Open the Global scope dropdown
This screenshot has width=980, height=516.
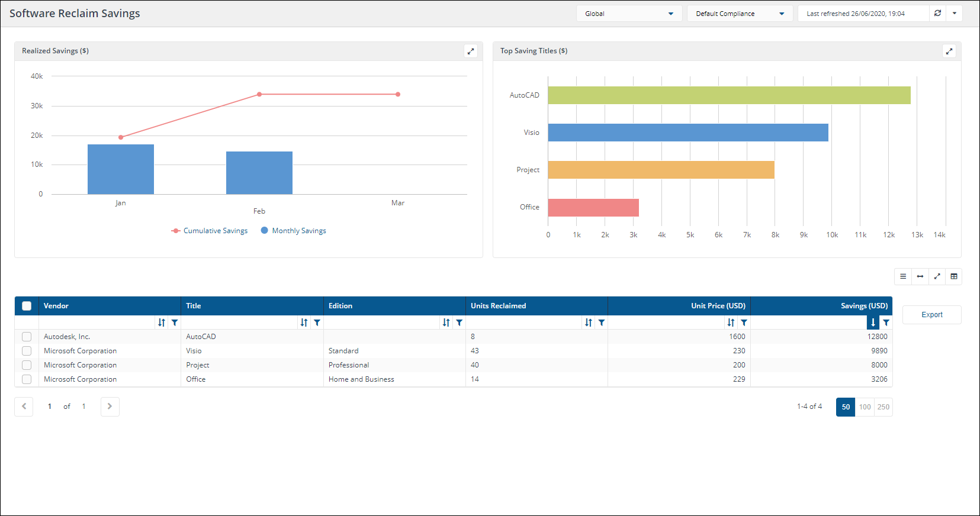pos(629,14)
